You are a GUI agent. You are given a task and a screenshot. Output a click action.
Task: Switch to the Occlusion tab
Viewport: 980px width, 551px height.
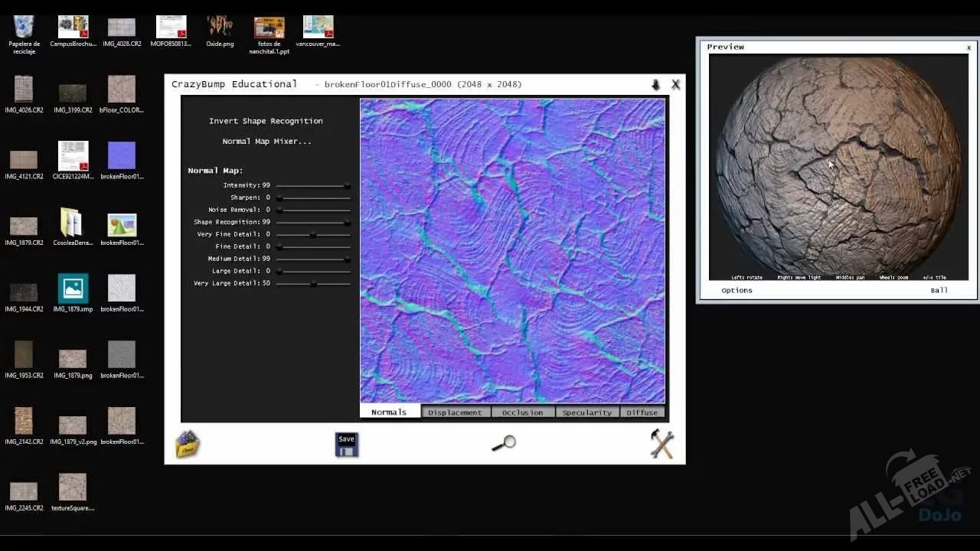pyautogui.click(x=522, y=412)
